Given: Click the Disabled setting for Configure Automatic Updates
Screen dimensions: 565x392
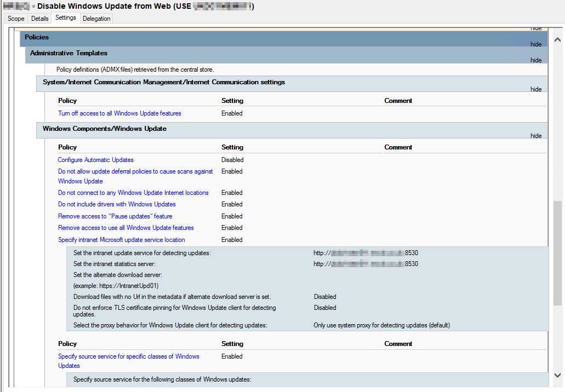Looking at the screenshot, I should click(x=232, y=159).
